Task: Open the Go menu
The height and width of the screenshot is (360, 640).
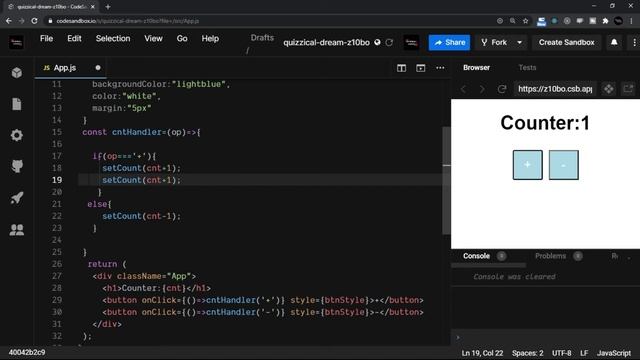Action: [182, 38]
